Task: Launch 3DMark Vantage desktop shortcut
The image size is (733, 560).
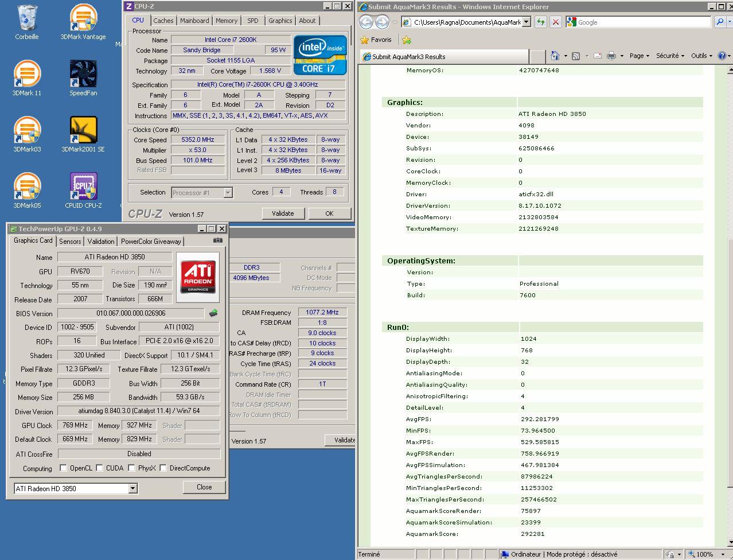Action: point(83,22)
